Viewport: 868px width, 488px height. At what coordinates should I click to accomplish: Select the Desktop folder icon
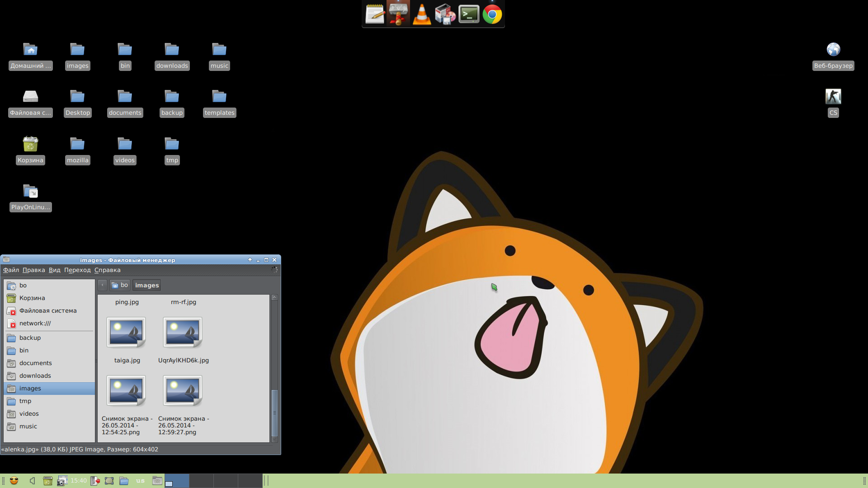point(77,103)
